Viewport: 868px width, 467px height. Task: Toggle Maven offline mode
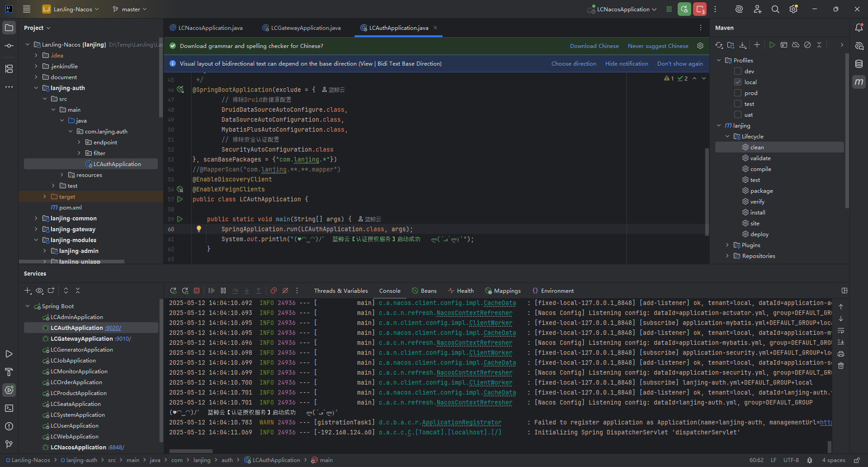(x=796, y=45)
